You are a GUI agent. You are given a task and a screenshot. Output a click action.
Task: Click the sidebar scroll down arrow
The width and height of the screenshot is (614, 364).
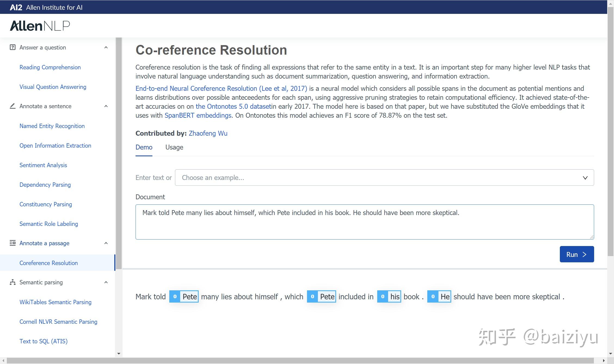(x=119, y=354)
